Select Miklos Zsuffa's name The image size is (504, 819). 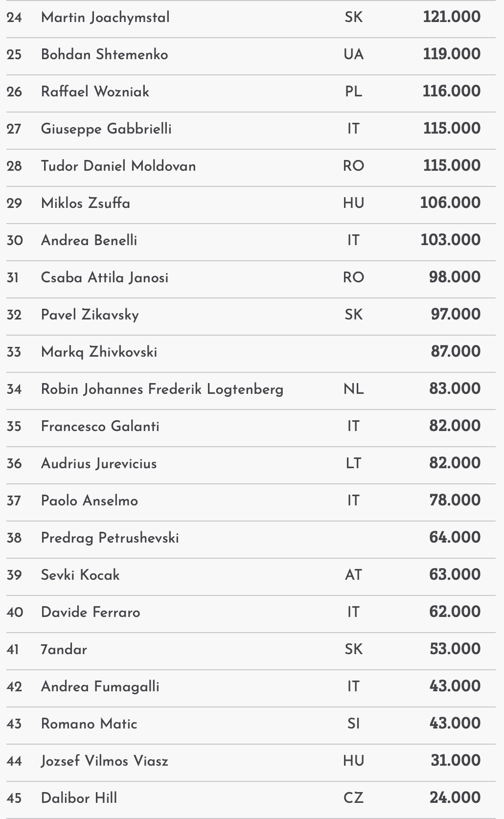click(x=86, y=203)
